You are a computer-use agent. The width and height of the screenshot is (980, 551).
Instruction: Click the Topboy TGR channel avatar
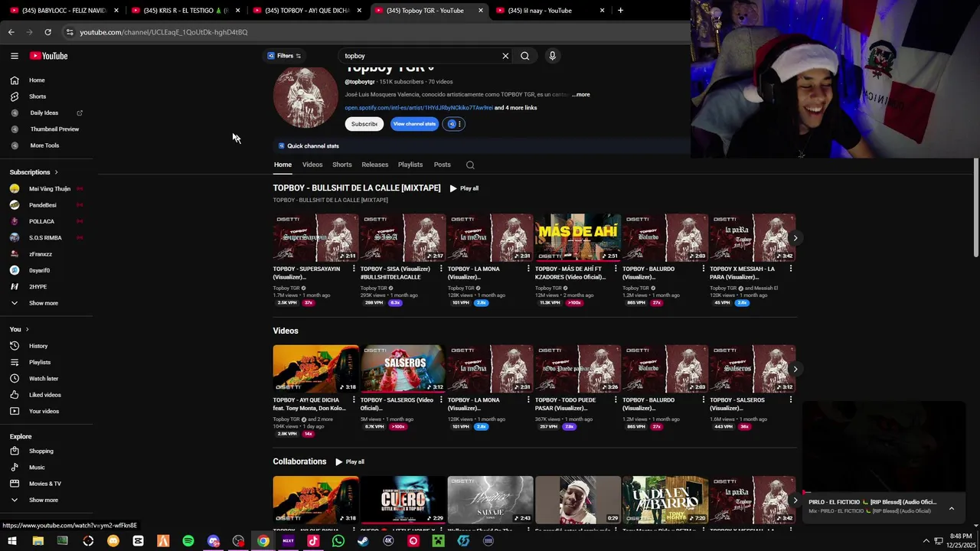coord(305,97)
